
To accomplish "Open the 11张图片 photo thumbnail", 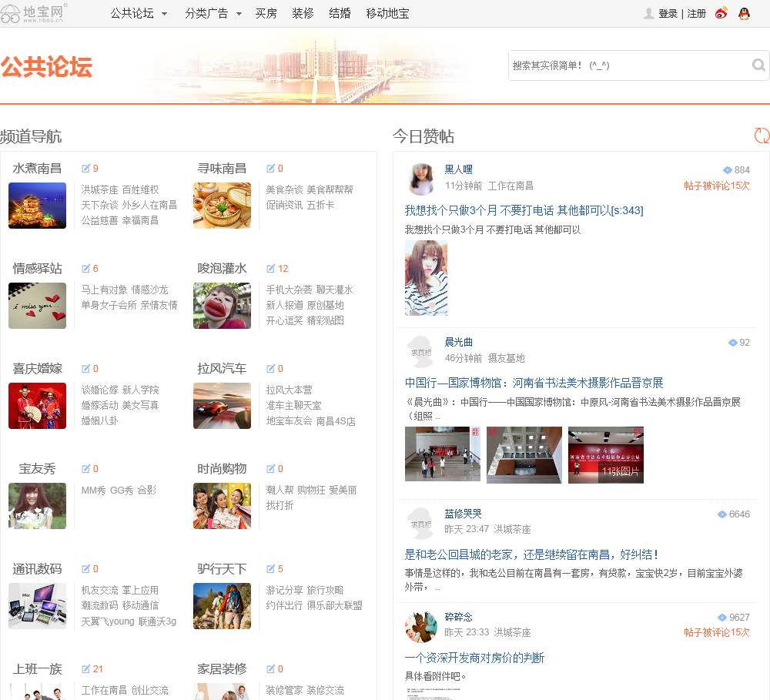I will pos(605,455).
